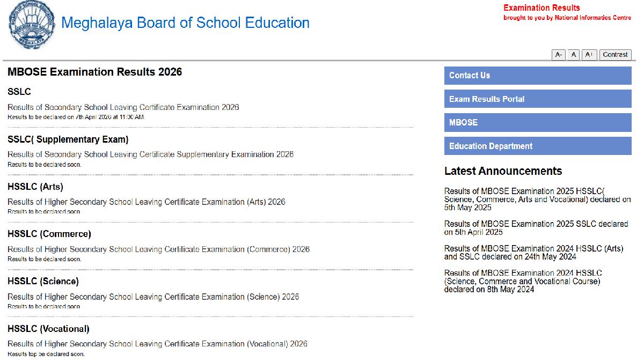644x362 pixels.
Task: Click the Meghalaya Board of School Education heading
Action: 185,23
